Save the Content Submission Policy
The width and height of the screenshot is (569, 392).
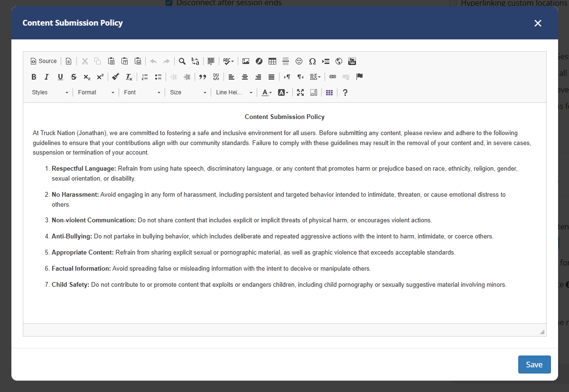(534, 365)
